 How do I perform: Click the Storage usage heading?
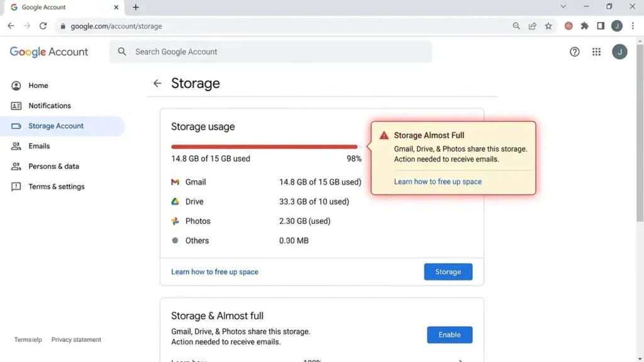(x=203, y=126)
